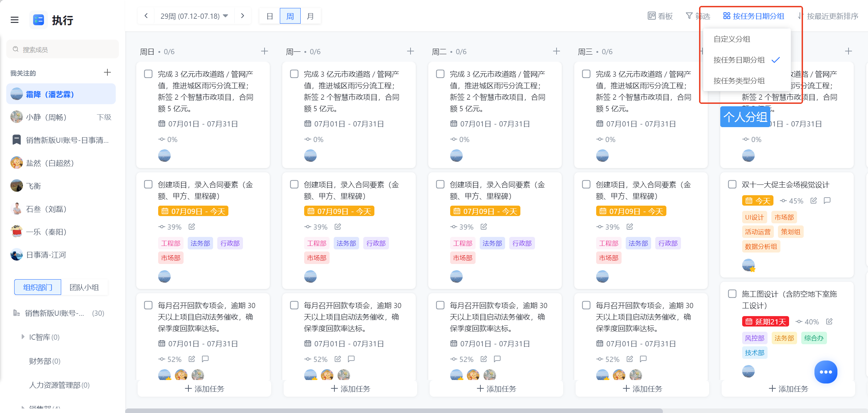Check 双十一大促主会场视觉设计 task

[x=732, y=184]
